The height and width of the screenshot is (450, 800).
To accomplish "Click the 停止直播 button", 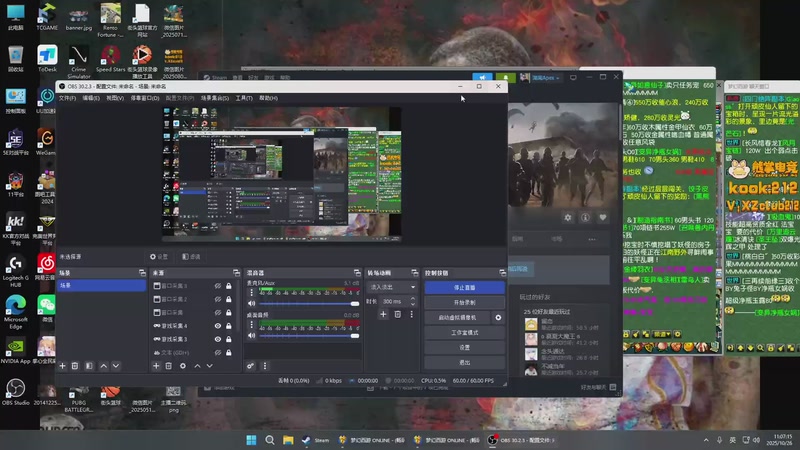I will [464, 288].
